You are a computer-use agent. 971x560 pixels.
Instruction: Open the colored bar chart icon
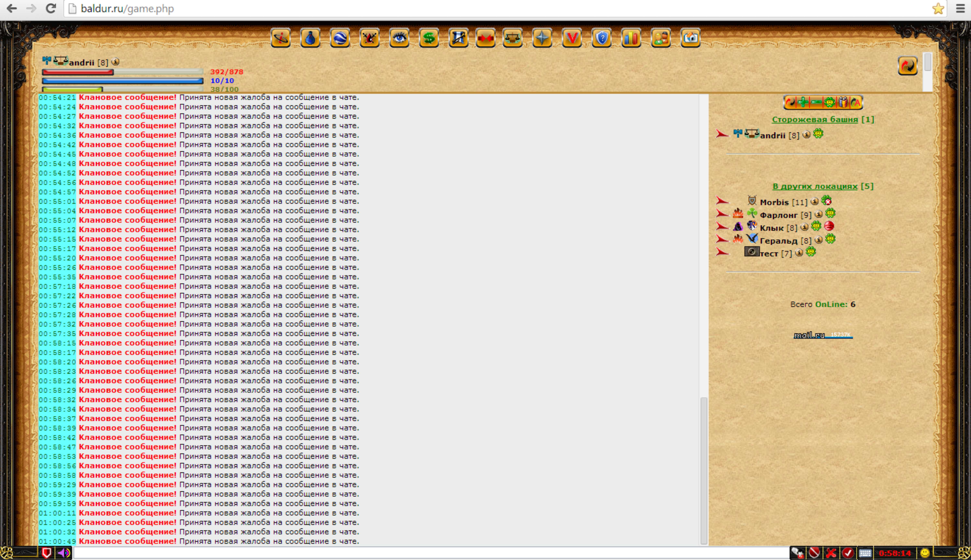[x=631, y=38]
